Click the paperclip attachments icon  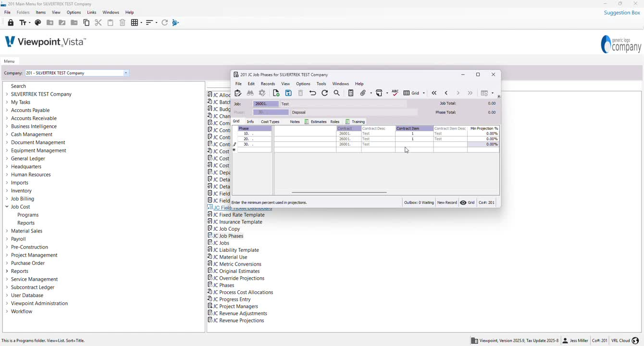coord(363,93)
